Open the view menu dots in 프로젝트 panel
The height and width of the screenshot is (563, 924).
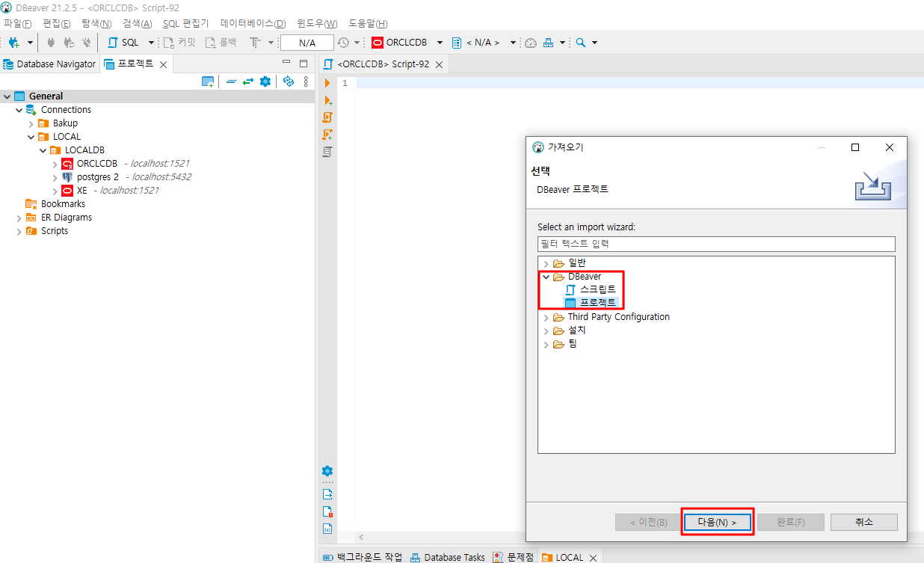point(306,81)
